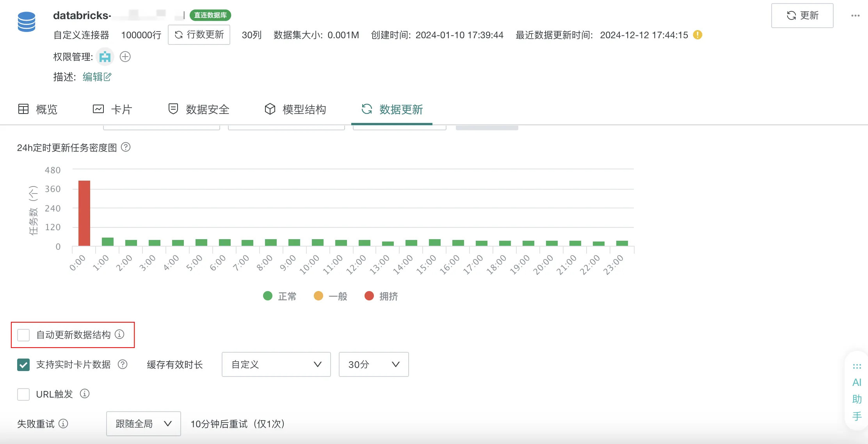
Task: Click the permission user avatar icon
Action: pos(105,57)
